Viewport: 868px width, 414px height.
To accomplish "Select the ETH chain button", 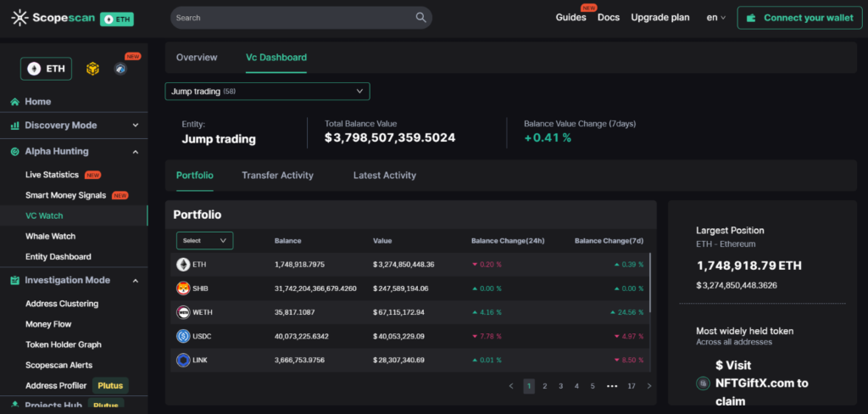I will pyautogui.click(x=47, y=69).
